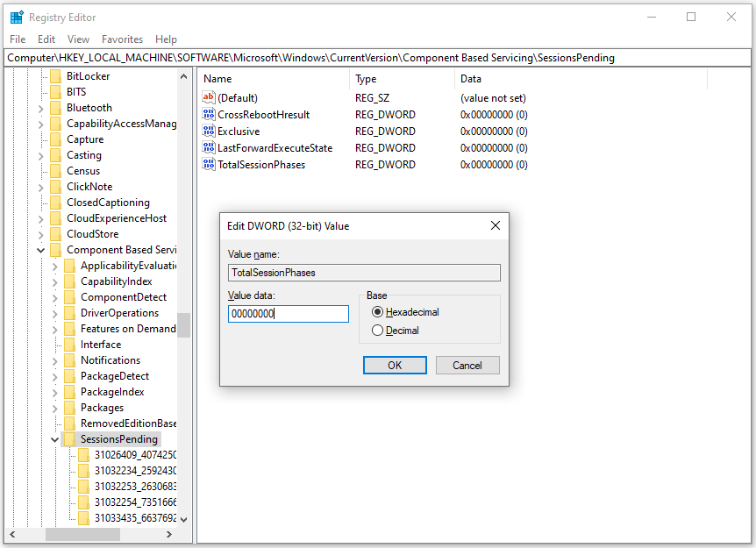Select the RemovedEditionBase tree key
This screenshot has height=548, width=756.
point(128,423)
